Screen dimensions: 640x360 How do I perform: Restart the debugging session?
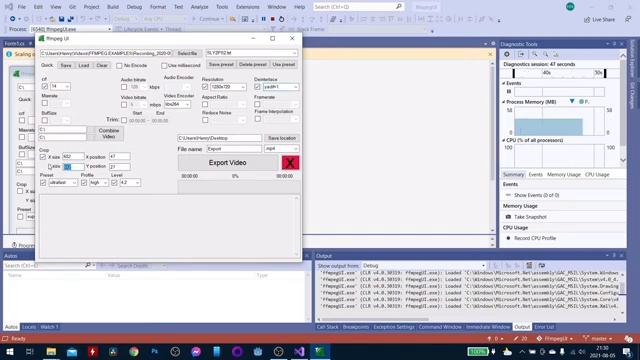point(281,19)
